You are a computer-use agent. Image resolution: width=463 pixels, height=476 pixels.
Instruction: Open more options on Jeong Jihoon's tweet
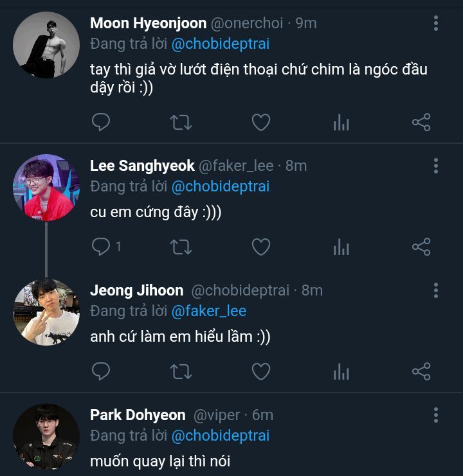tap(436, 291)
